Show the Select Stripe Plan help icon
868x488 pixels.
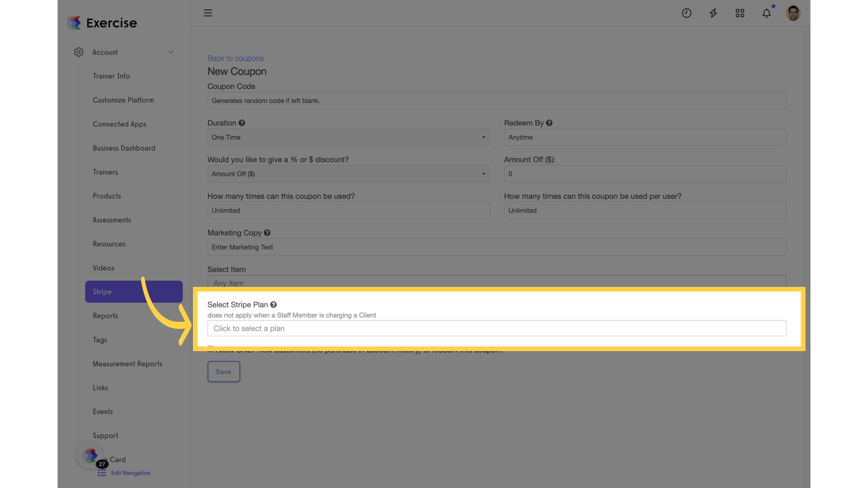[274, 305]
